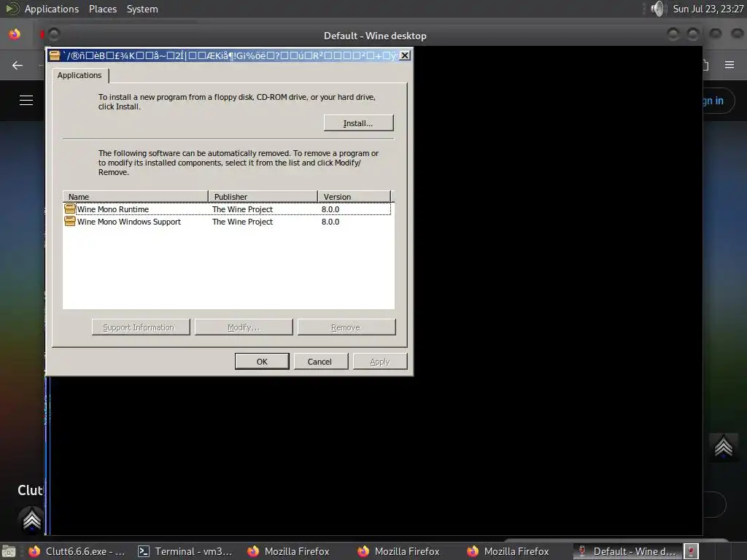
Task: Click Publisher cell The Wine Project for Runtime
Action: (242, 209)
